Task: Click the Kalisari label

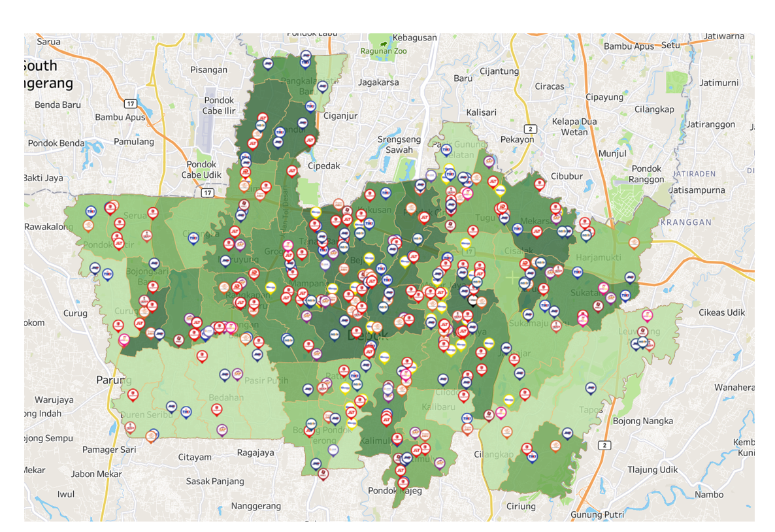Action: tap(482, 112)
